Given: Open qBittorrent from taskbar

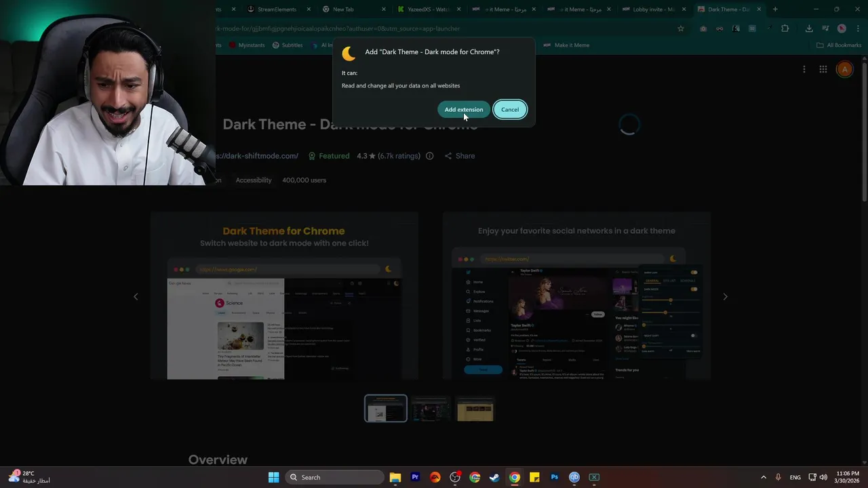Looking at the screenshot, I should tap(574, 477).
